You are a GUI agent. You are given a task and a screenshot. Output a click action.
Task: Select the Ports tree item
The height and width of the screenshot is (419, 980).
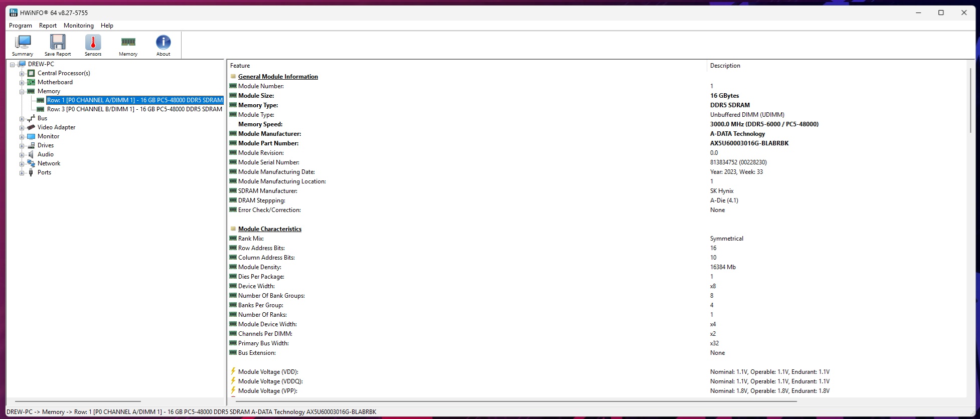pos(44,172)
